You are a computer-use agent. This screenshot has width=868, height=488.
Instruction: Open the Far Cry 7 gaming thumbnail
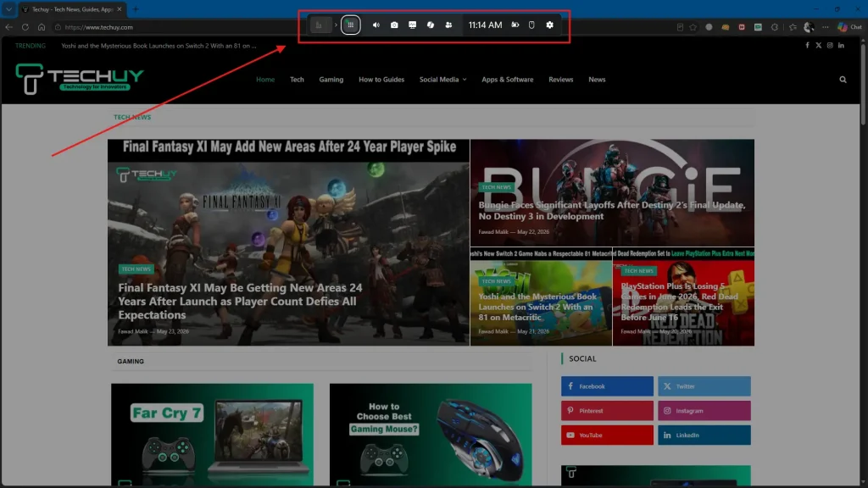212,435
